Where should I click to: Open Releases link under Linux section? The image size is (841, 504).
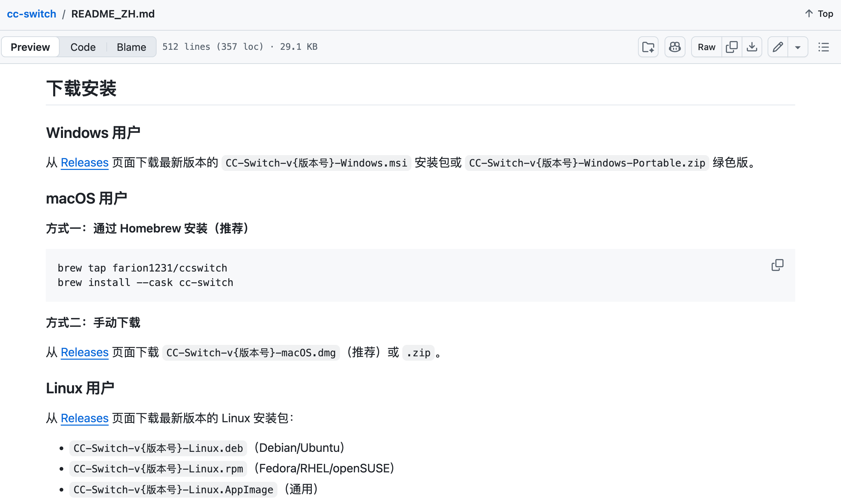(x=84, y=418)
